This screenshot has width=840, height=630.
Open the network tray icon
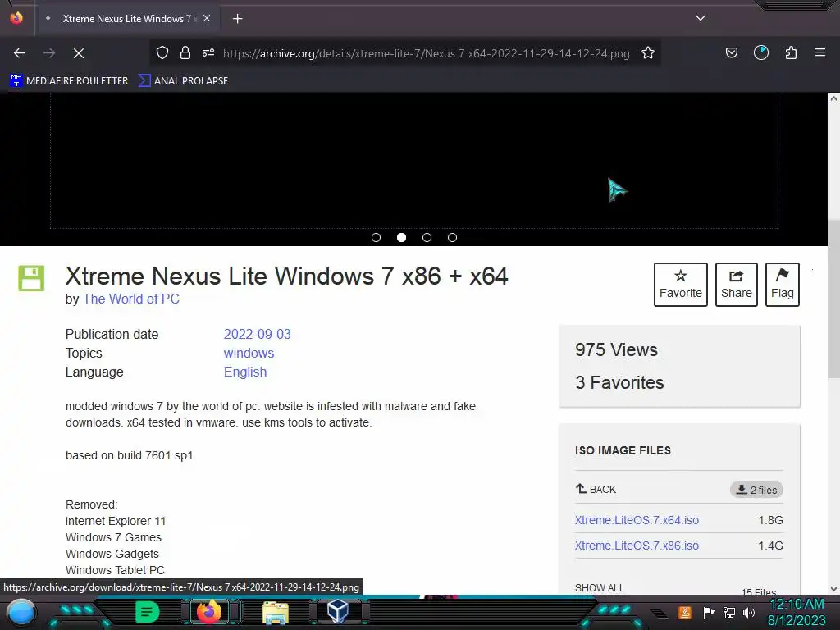pos(729,612)
